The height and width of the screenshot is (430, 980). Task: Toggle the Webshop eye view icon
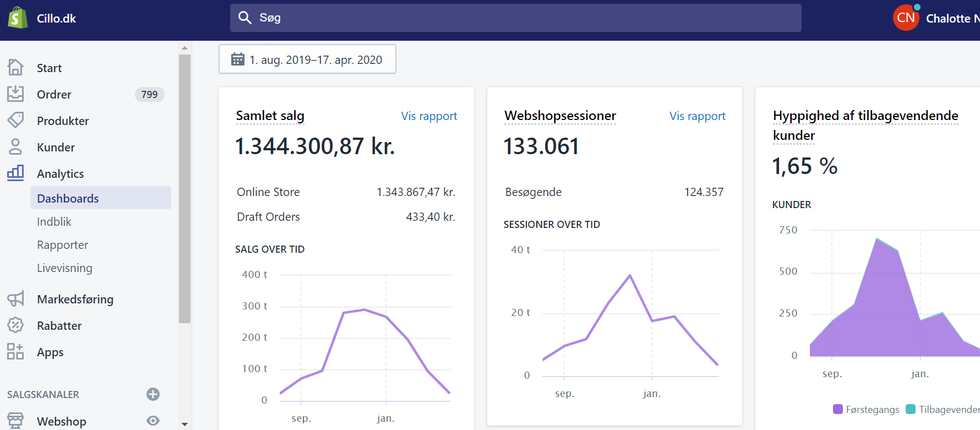point(153,421)
